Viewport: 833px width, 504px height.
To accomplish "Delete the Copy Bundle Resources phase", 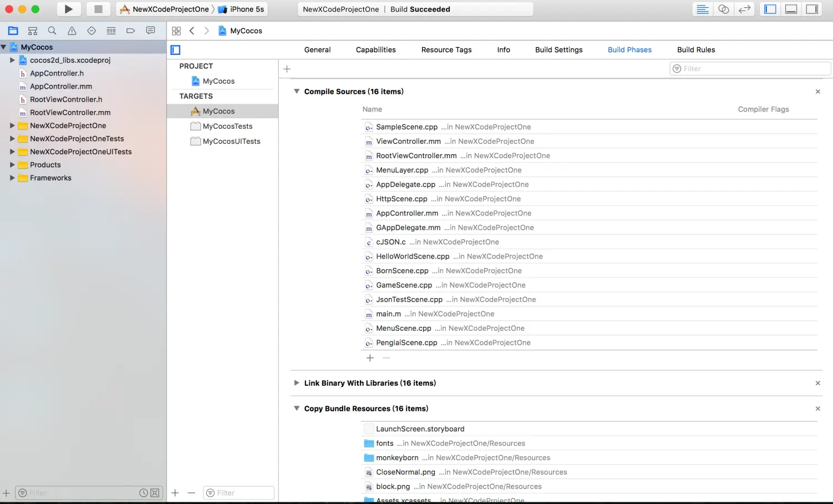I will (817, 409).
